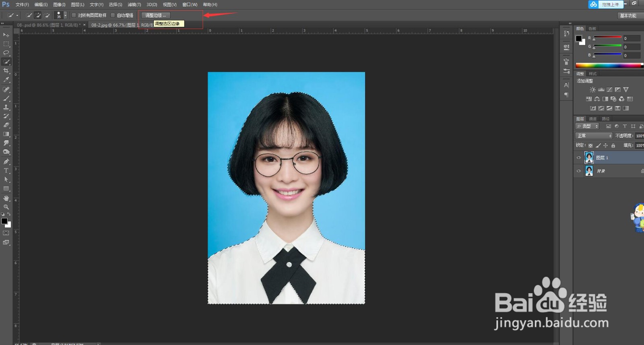
Task: Switch to the 样式 tab
Action: pos(592,74)
